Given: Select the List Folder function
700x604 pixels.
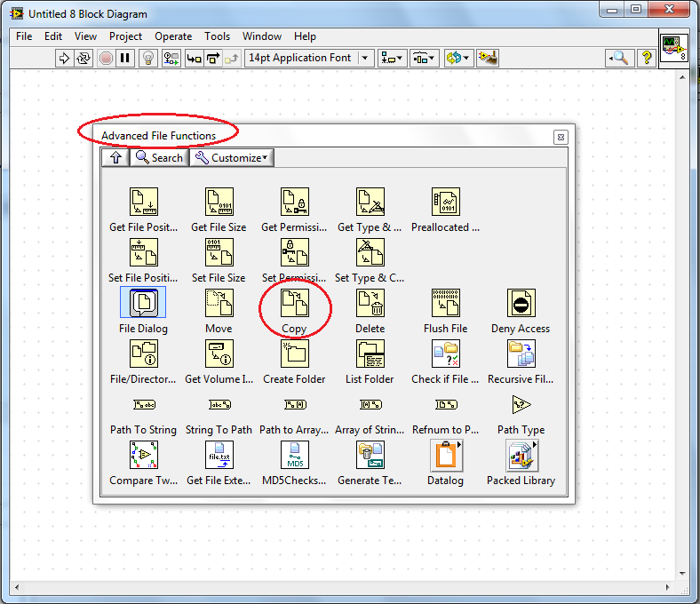Looking at the screenshot, I should click(x=370, y=354).
